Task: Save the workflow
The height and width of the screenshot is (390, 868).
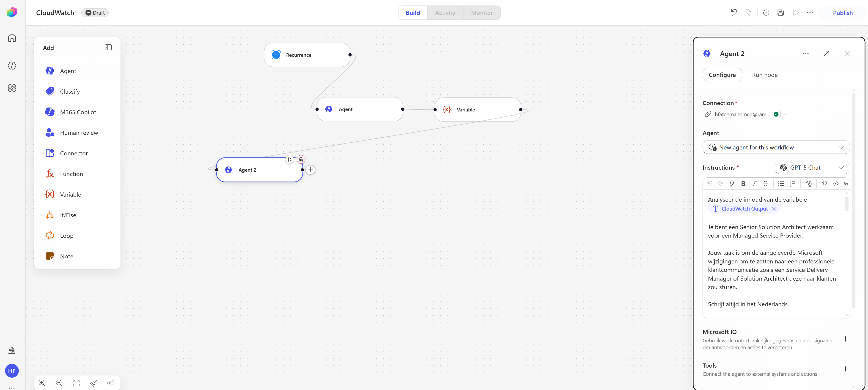Action: (x=781, y=13)
